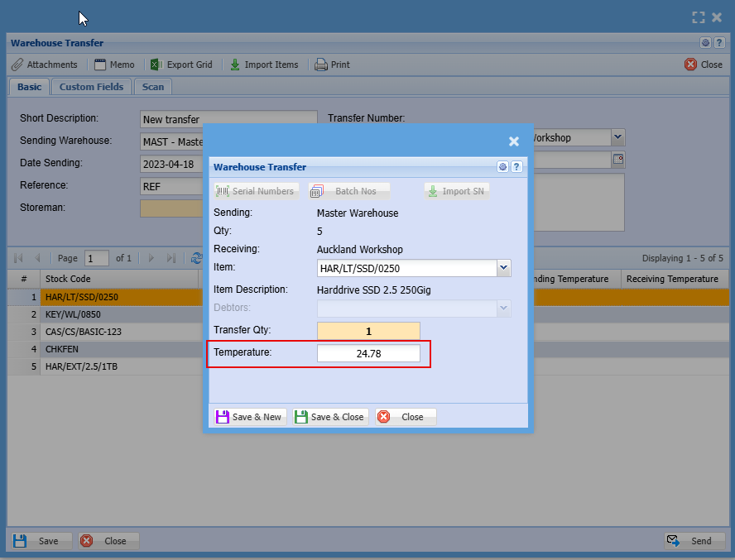Click the Transfer Qty field
Image resolution: width=735 pixels, height=560 pixels.
click(x=368, y=331)
